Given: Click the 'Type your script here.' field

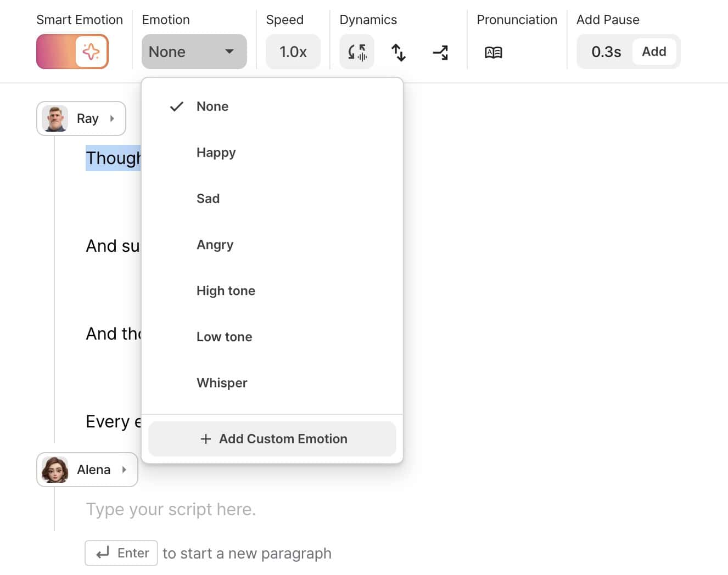Looking at the screenshot, I should click(171, 509).
